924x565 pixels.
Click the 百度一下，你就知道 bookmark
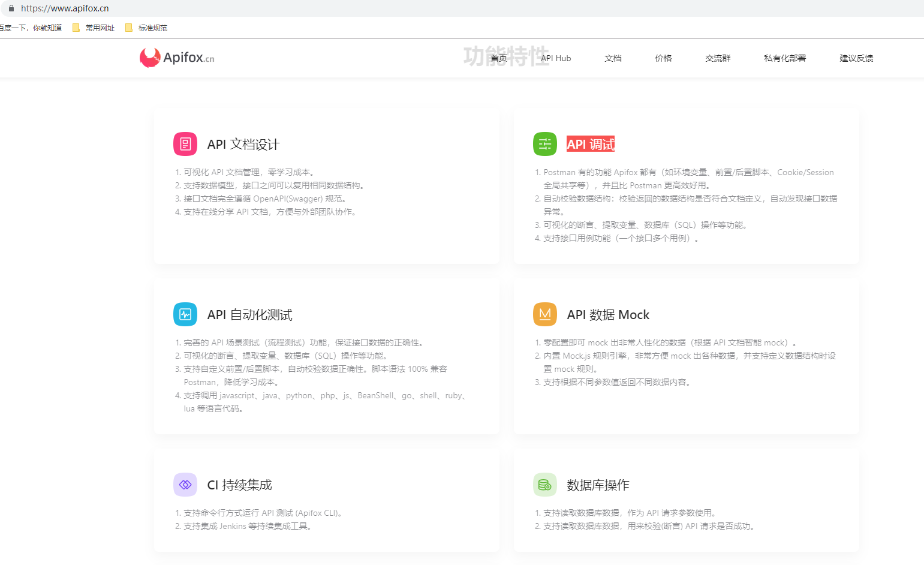pyautogui.click(x=30, y=28)
